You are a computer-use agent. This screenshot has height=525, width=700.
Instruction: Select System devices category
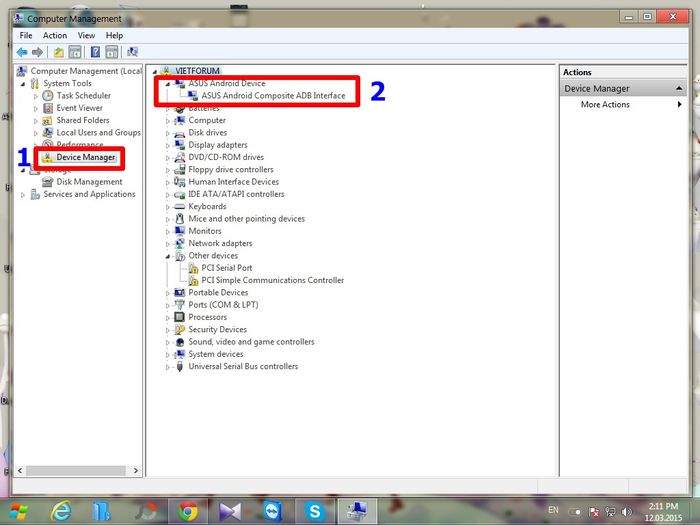[x=216, y=354]
